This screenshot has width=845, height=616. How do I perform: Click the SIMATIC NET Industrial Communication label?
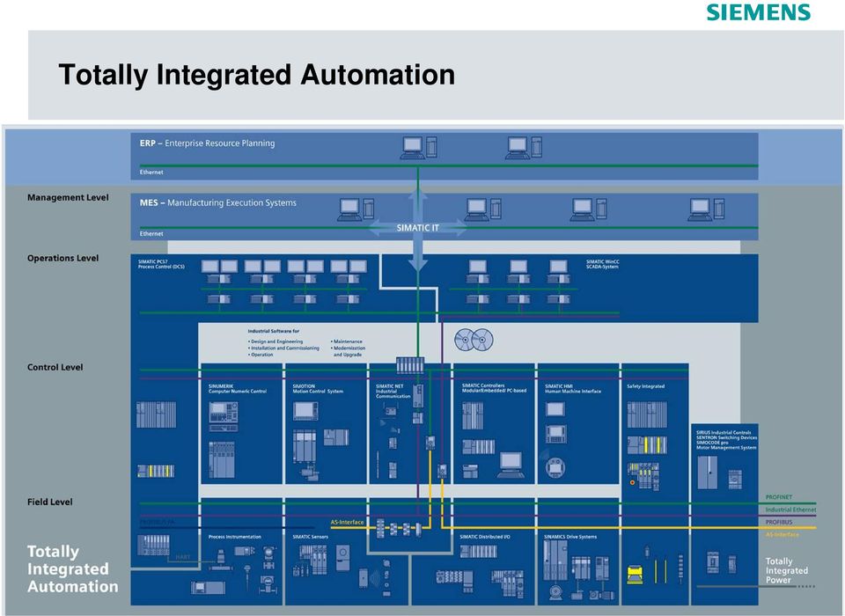(x=393, y=392)
